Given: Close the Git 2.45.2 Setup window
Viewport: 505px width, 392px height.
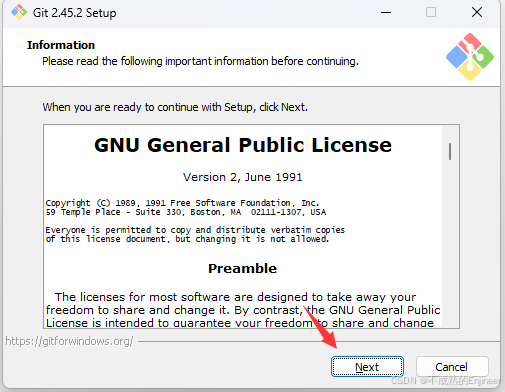Looking at the screenshot, I should tap(477, 13).
